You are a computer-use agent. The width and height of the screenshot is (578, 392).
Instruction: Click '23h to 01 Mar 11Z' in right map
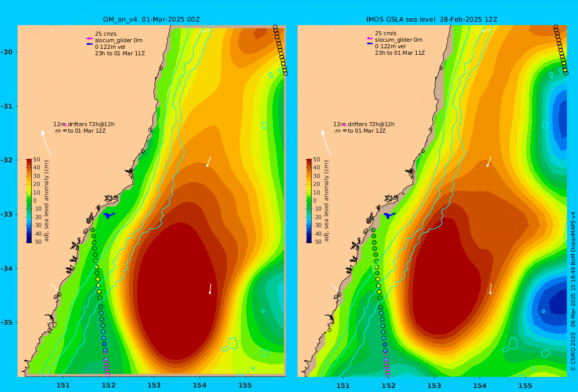pyautogui.click(x=400, y=53)
